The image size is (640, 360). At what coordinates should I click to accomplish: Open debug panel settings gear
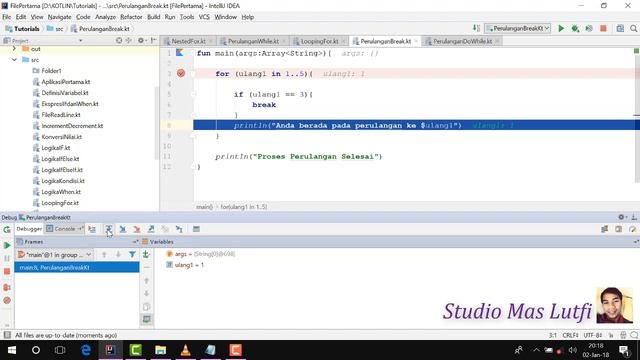622,217
